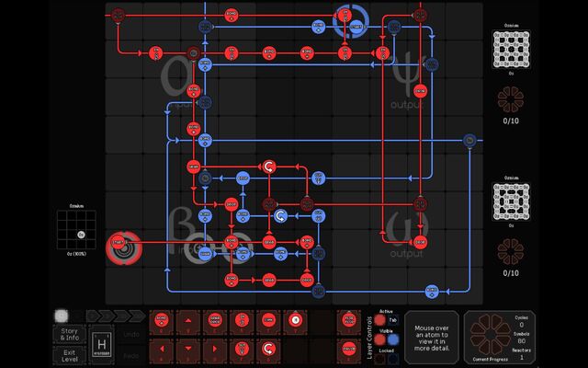Pick the down arrow direction tile
588x368 pixels.
[x=188, y=350]
